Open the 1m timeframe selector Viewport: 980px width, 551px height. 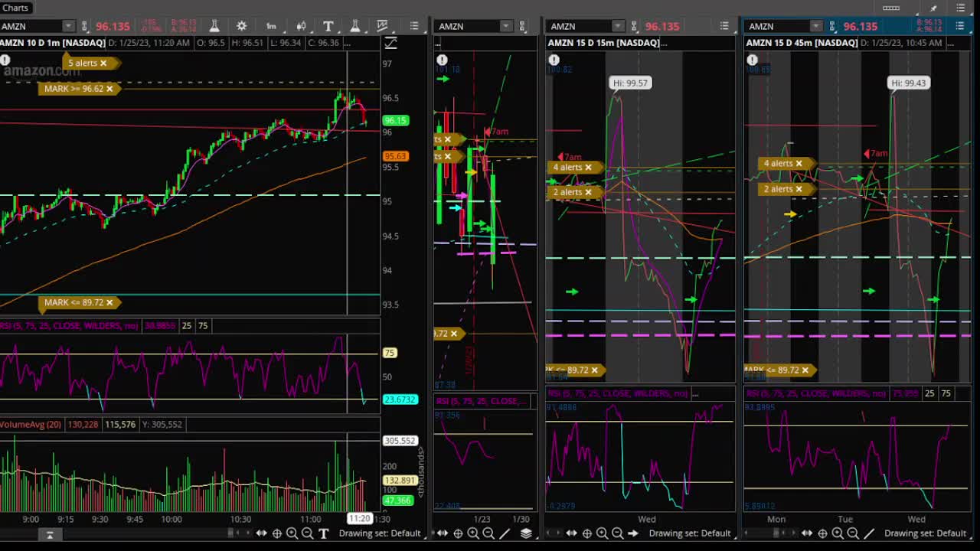271,26
